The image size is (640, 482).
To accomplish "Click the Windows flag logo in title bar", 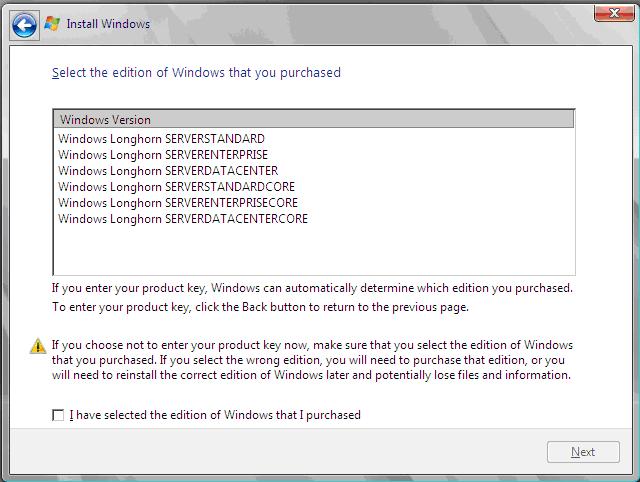I will (x=54, y=24).
